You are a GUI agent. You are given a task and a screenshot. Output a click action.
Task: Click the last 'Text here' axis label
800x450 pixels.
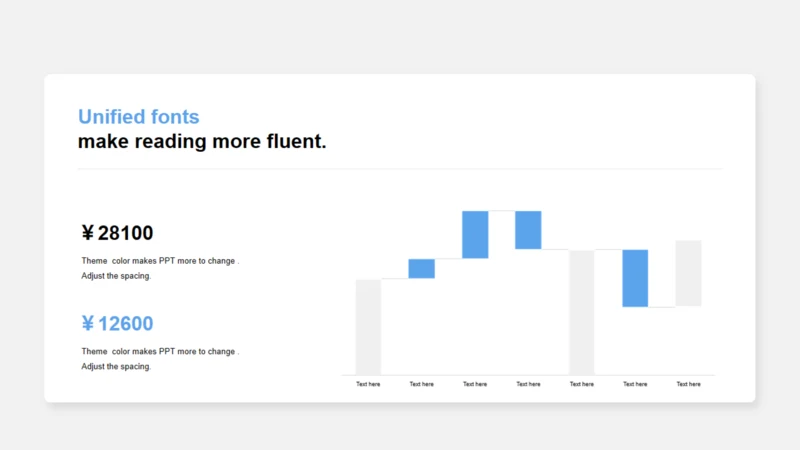point(688,384)
